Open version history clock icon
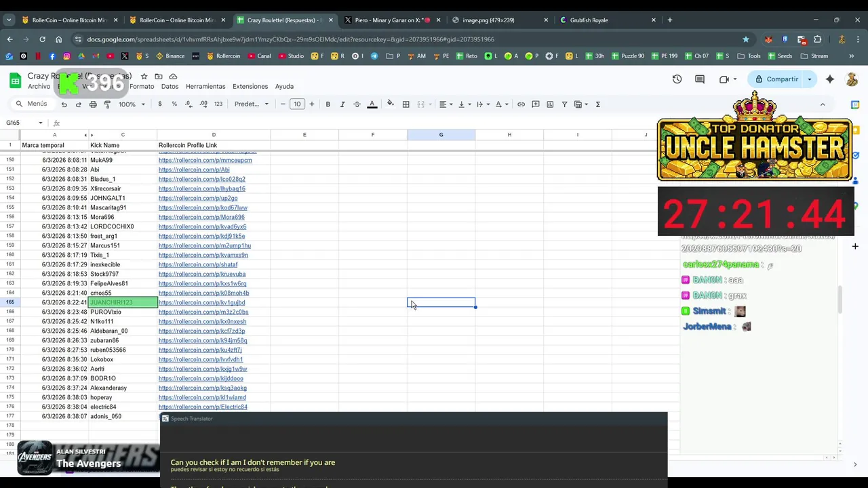868x488 pixels. tap(677, 79)
